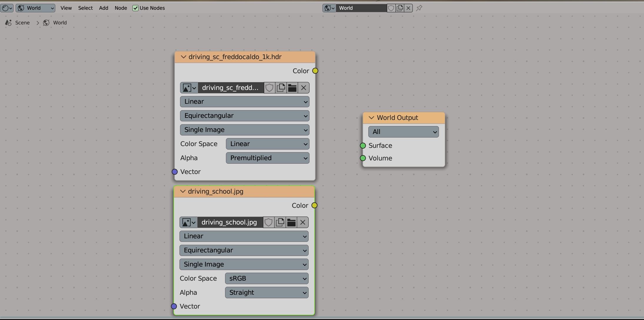The height and width of the screenshot is (320, 644).
Task: Click the Surface input socket
Action: 363,146
